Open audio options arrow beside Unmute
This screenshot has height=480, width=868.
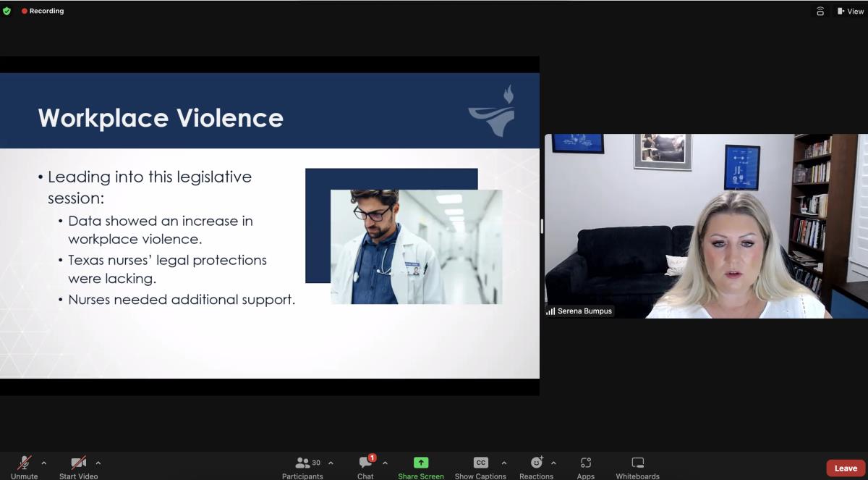point(44,463)
